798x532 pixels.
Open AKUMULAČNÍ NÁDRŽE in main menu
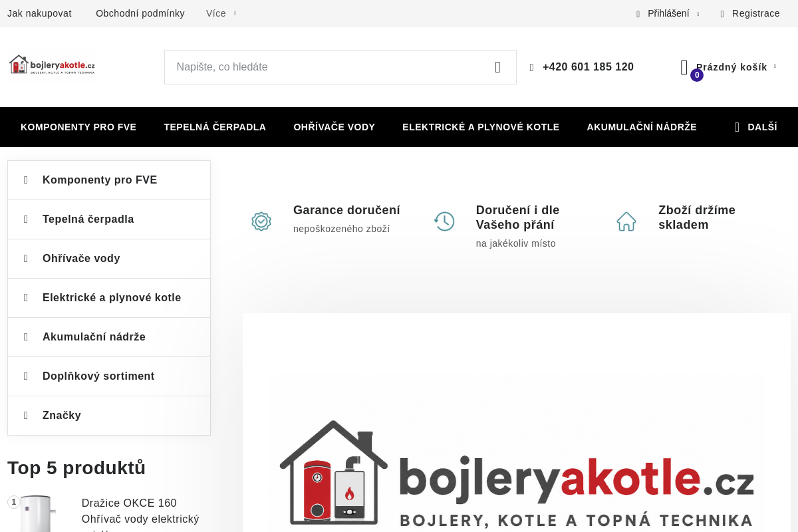coord(642,127)
